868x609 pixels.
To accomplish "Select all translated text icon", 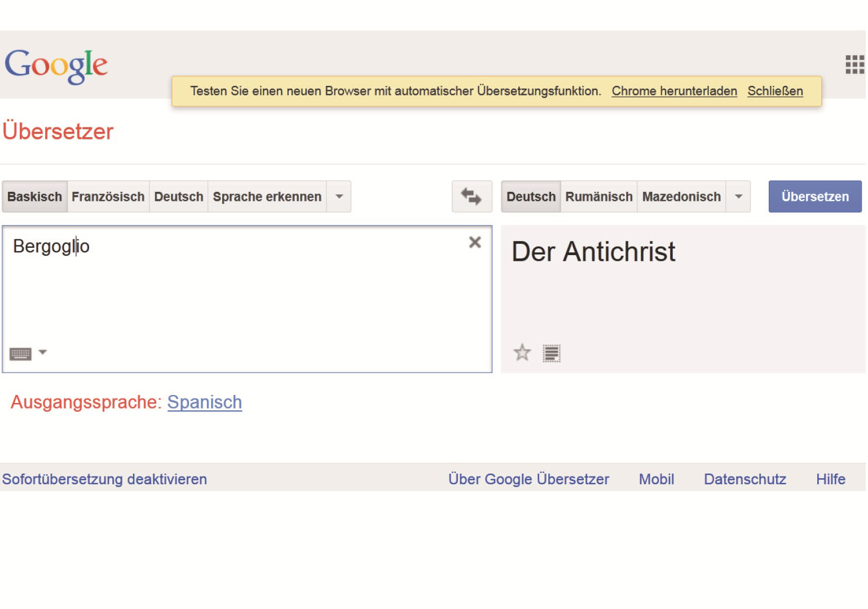I will pyautogui.click(x=551, y=353).
